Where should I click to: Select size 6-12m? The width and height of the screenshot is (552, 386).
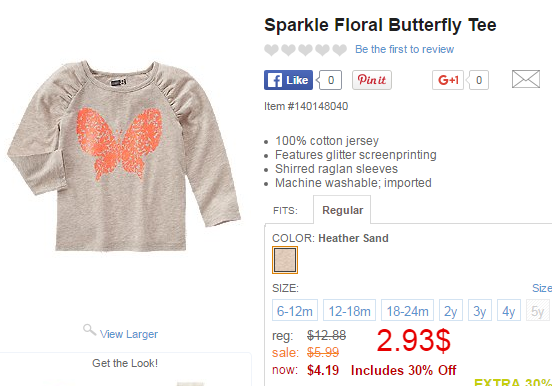click(x=295, y=310)
